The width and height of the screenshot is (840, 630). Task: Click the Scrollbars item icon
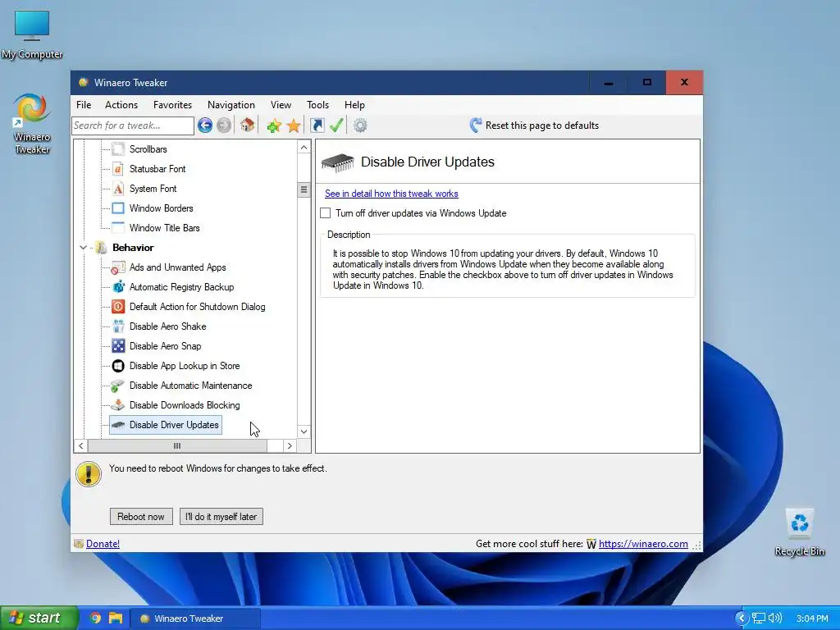[118, 149]
